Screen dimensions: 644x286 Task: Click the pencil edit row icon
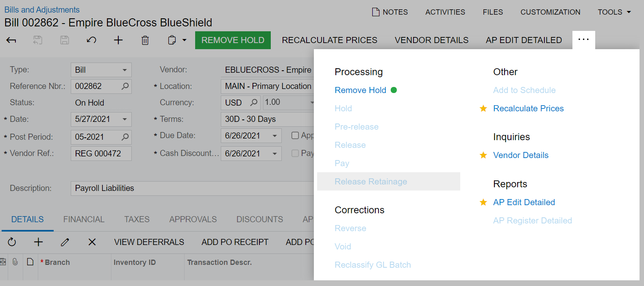[x=65, y=242]
